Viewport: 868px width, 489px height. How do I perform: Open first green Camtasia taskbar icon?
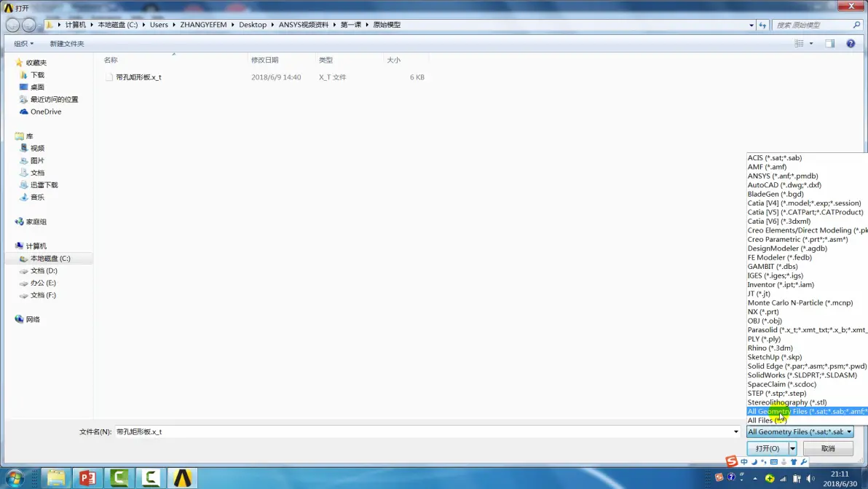(119, 478)
